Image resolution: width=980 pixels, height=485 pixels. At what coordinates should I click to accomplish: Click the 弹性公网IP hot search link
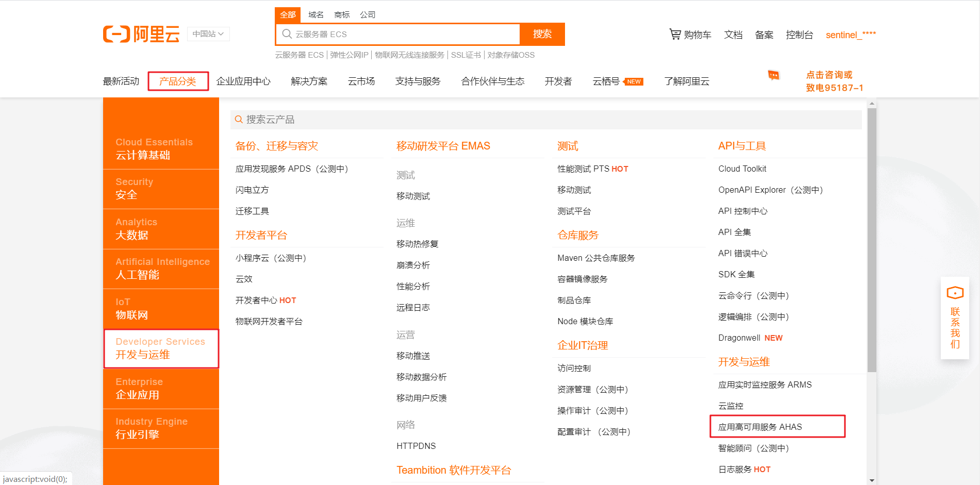click(x=349, y=55)
